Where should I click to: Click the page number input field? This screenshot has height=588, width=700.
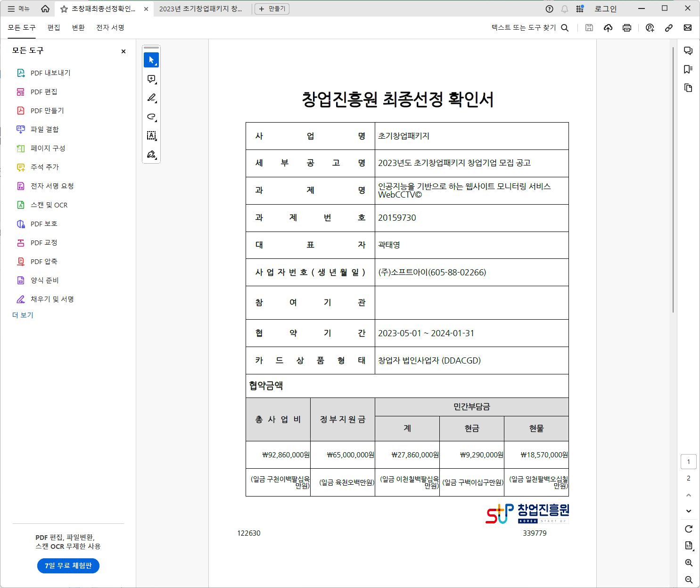(x=689, y=462)
